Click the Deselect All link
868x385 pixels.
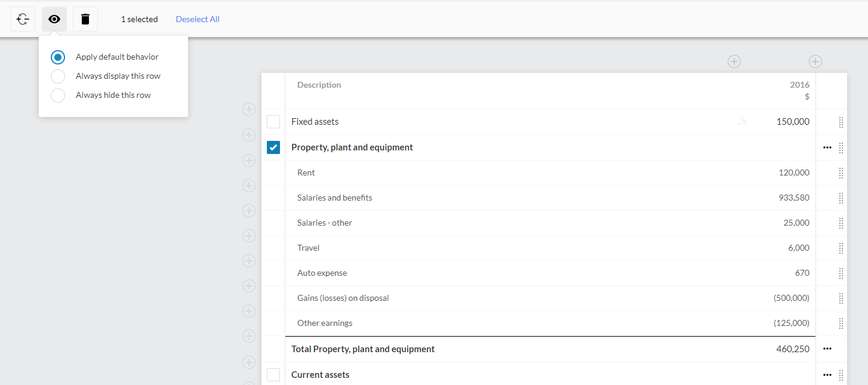pos(198,19)
